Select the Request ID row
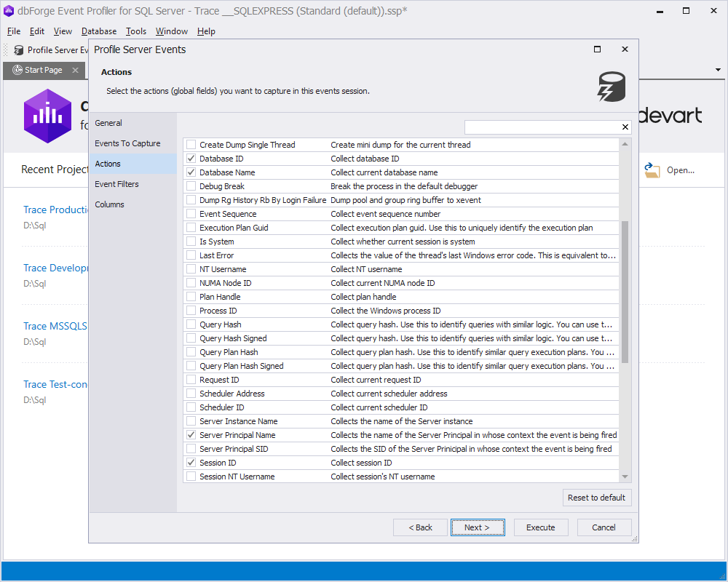The height and width of the screenshot is (582, 728). tap(401, 380)
